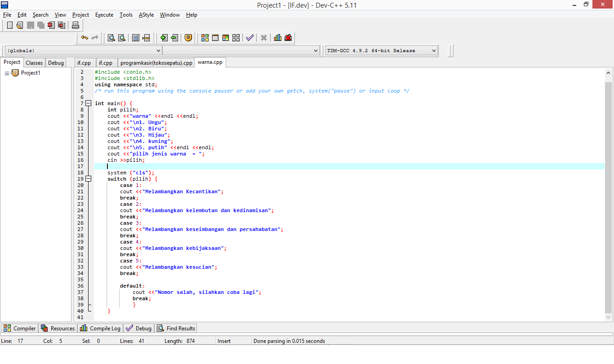Click the Print icon

coord(75,25)
